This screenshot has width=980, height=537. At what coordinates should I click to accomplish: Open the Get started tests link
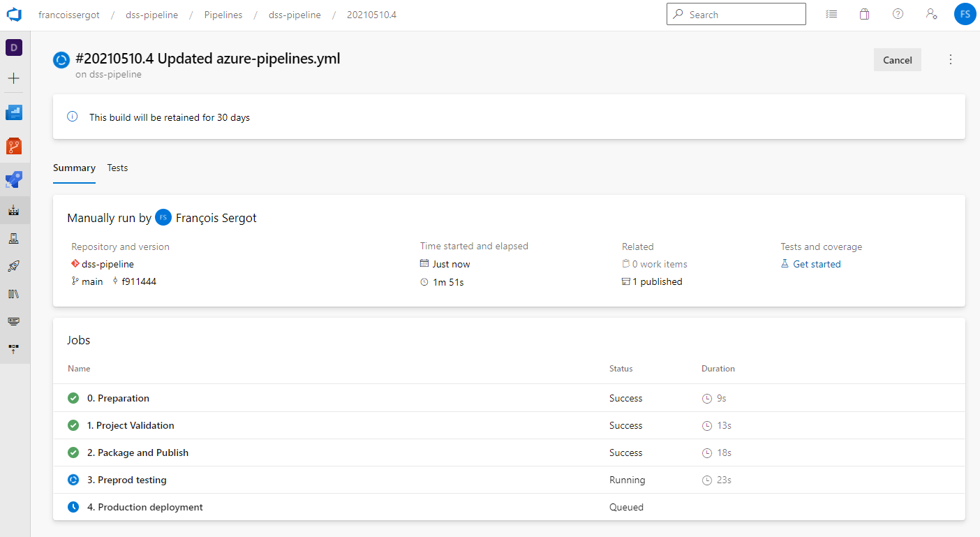817,263
